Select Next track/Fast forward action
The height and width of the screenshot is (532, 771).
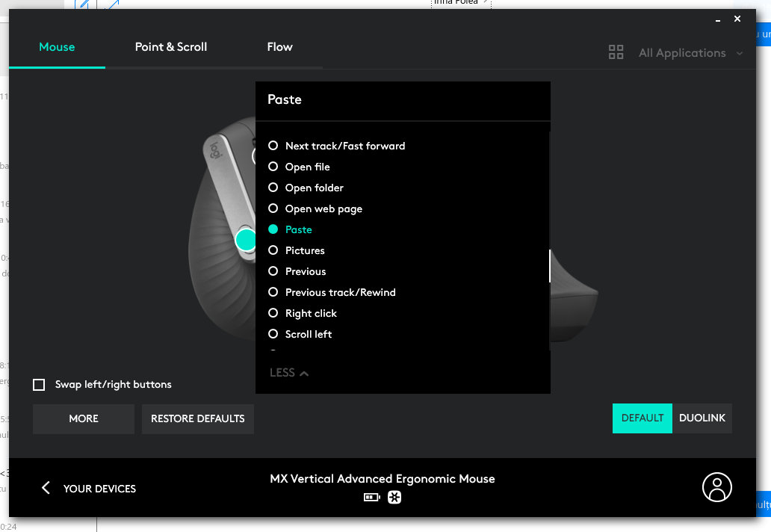273,146
